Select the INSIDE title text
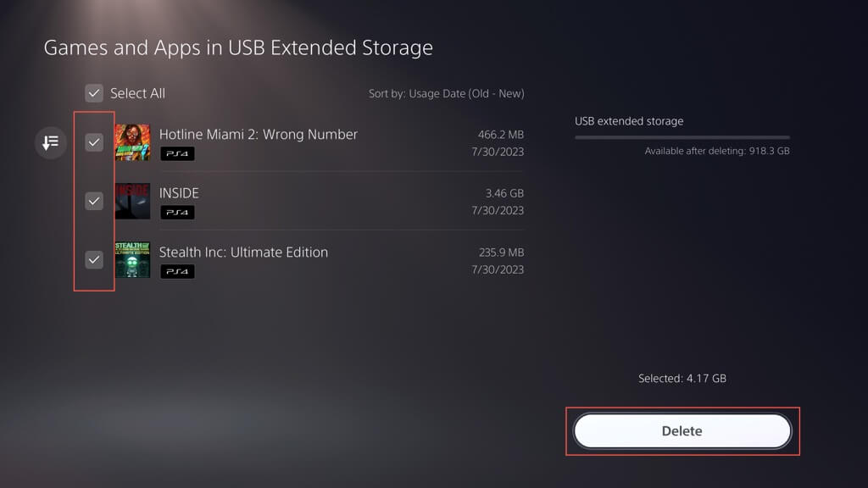Viewport: 868px width, 488px height. [x=179, y=193]
